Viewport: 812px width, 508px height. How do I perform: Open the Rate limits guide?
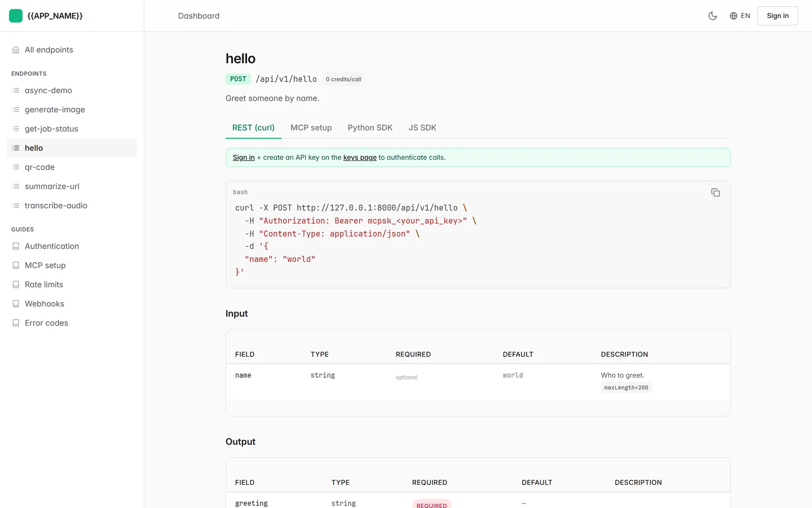click(x=72, y=284)
